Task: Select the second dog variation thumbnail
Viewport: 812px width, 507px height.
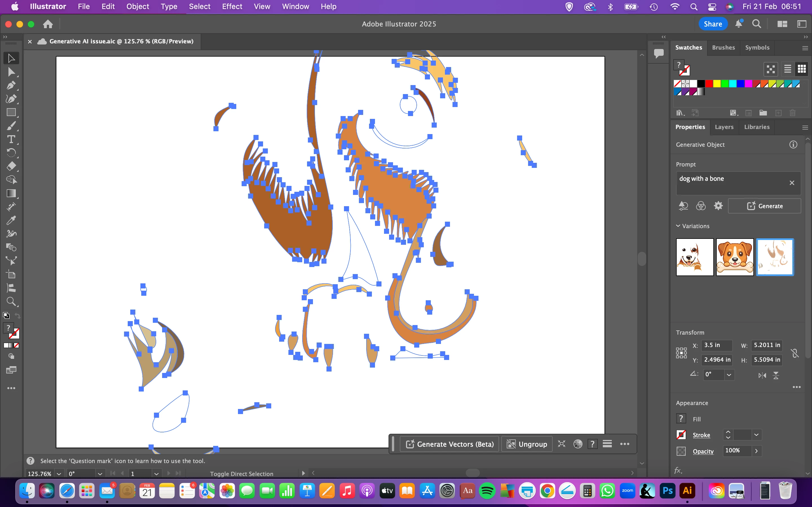Action: tap(734, 257)
